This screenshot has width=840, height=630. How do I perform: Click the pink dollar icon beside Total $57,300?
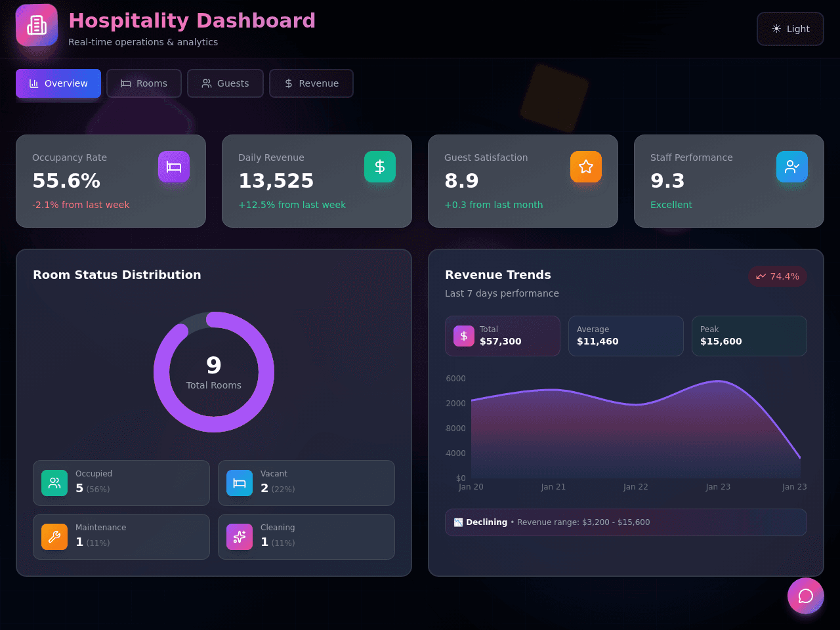click(464, 336)
